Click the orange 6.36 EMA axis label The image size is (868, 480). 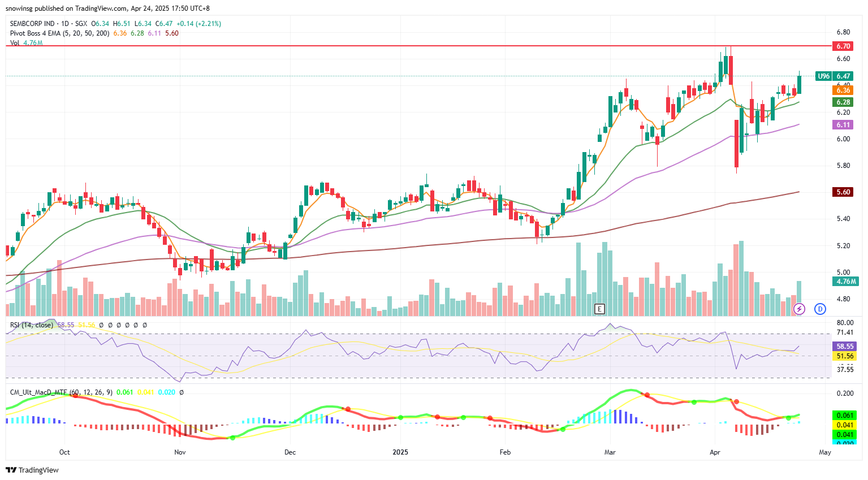[x=843, y=90]
